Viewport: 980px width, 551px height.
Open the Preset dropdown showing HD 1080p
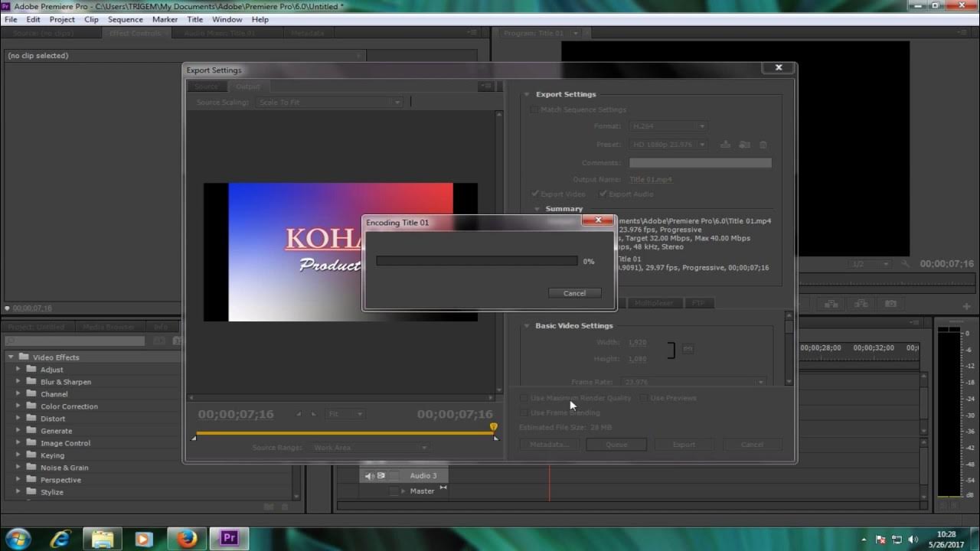668,145
